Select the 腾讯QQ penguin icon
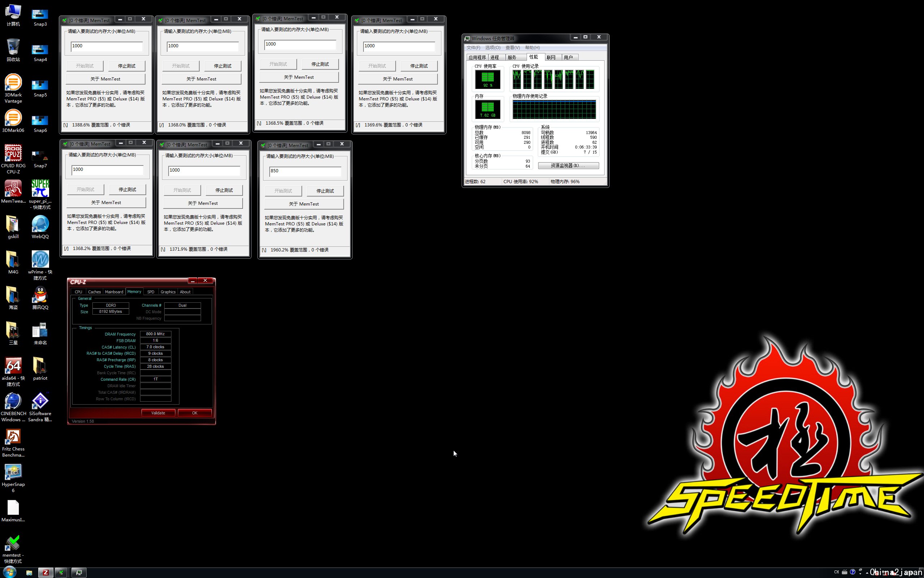This screenshot has height=578, width=924. pyautogui.click(x=40, y=298)
